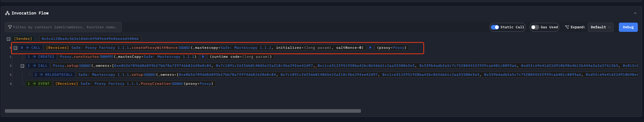644x122 pixels.
Task: Collapse the 0 → CALL row toggle
Action: 15,48
